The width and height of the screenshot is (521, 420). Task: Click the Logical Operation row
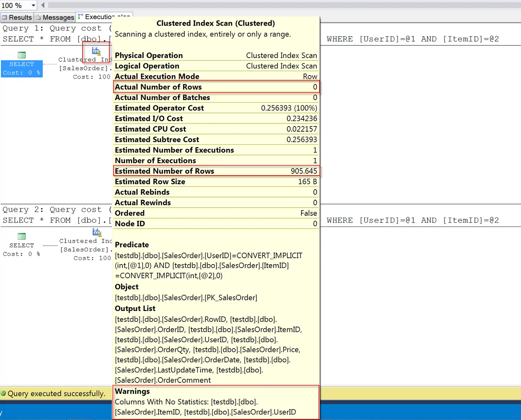(216, 66)
